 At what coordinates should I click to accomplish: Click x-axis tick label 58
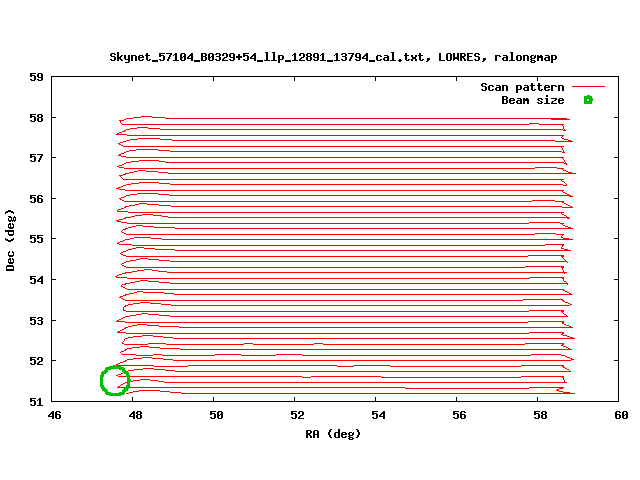540,416
